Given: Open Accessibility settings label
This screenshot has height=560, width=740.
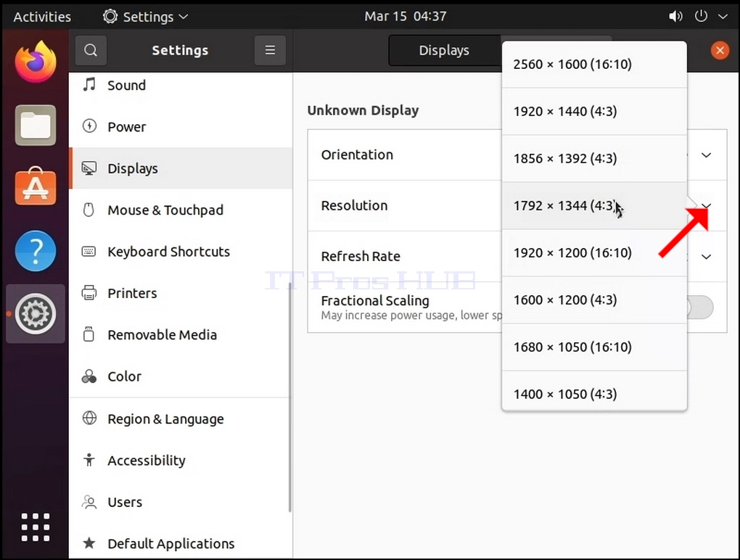Looking at the screenshot, I should 147,461.
